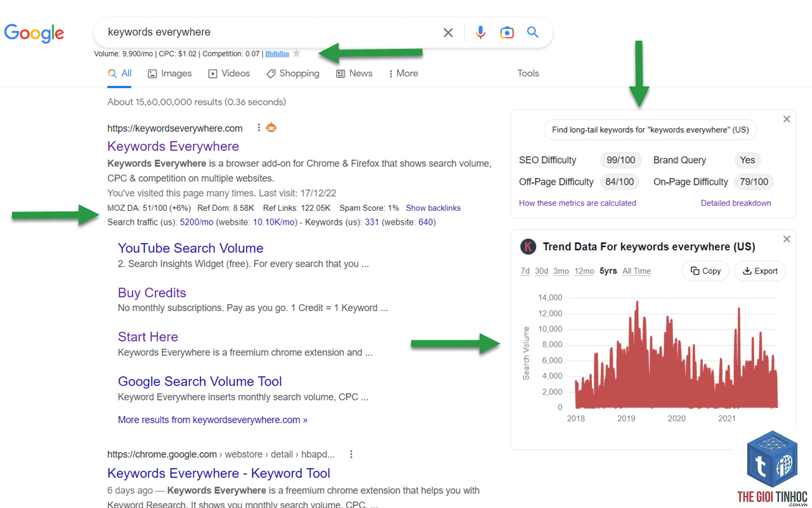Open the Google Search Volume Tool sitelink

[200, 382]
